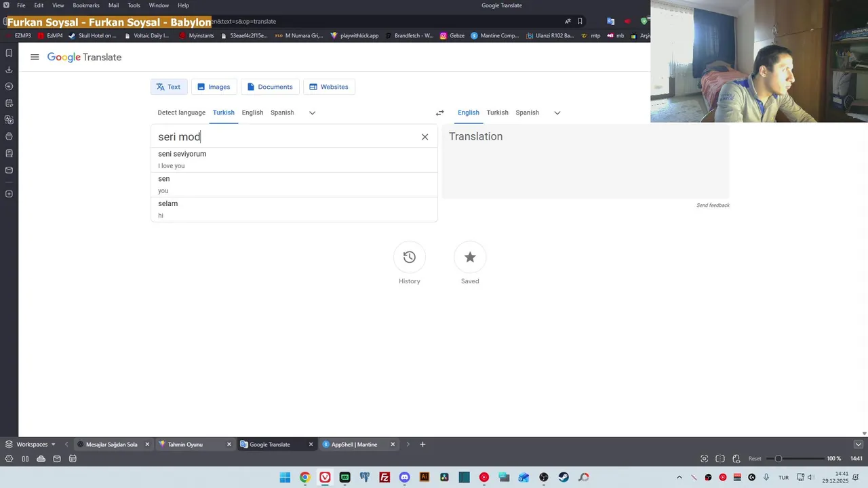868x488 pixels.
Task: Open the Vivaldi History side panel
Action: tap(9, 87)
